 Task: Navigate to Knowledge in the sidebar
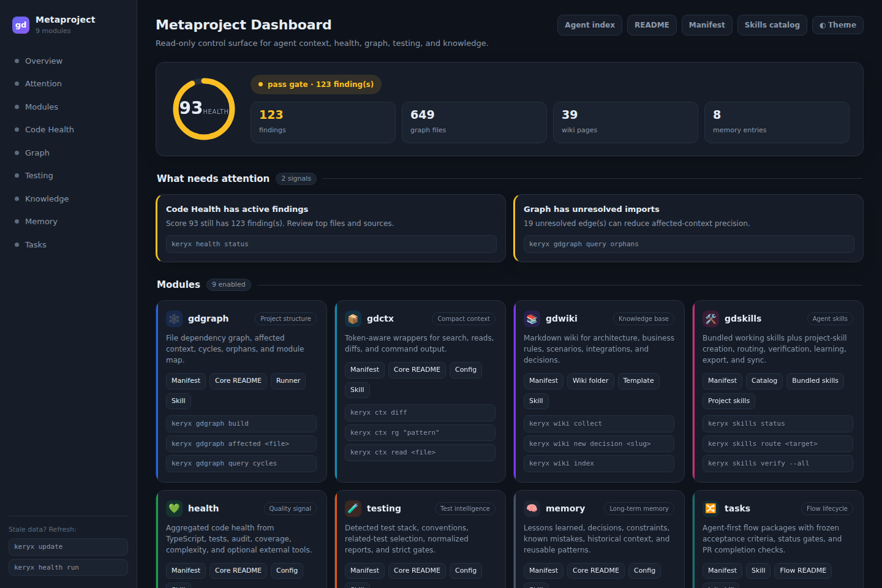tap(68, 199)
